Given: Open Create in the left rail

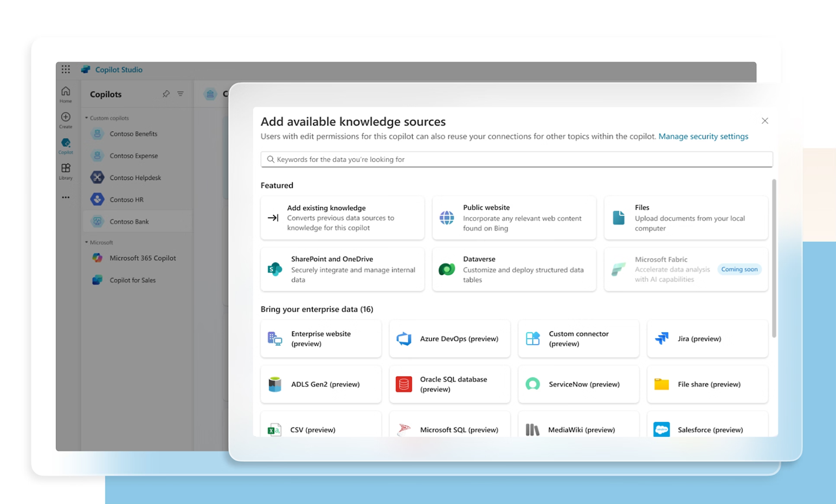Looking at the screenshot, I should pyautogui.click(x=66, y=120).
